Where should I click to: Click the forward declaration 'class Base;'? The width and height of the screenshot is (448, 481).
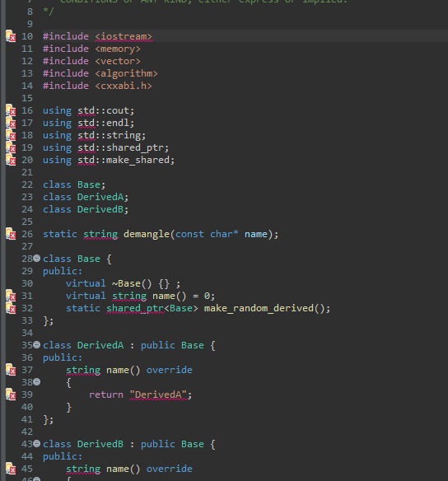tap(74, 184)
